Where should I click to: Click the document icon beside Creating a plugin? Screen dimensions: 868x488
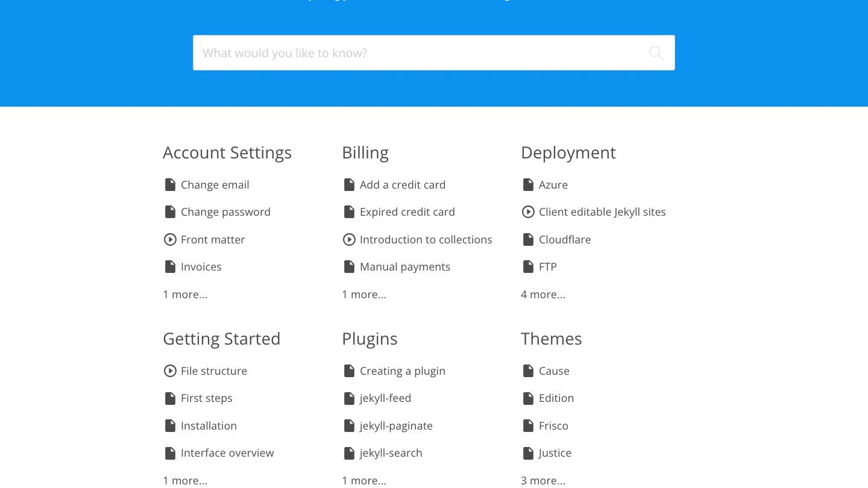pyautogui.click(x=349, y=371)
